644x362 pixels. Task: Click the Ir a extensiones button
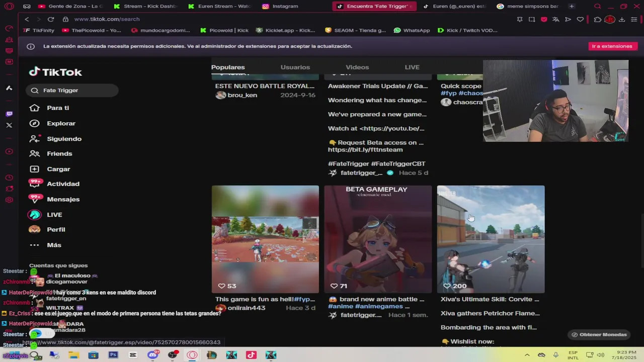612,46
